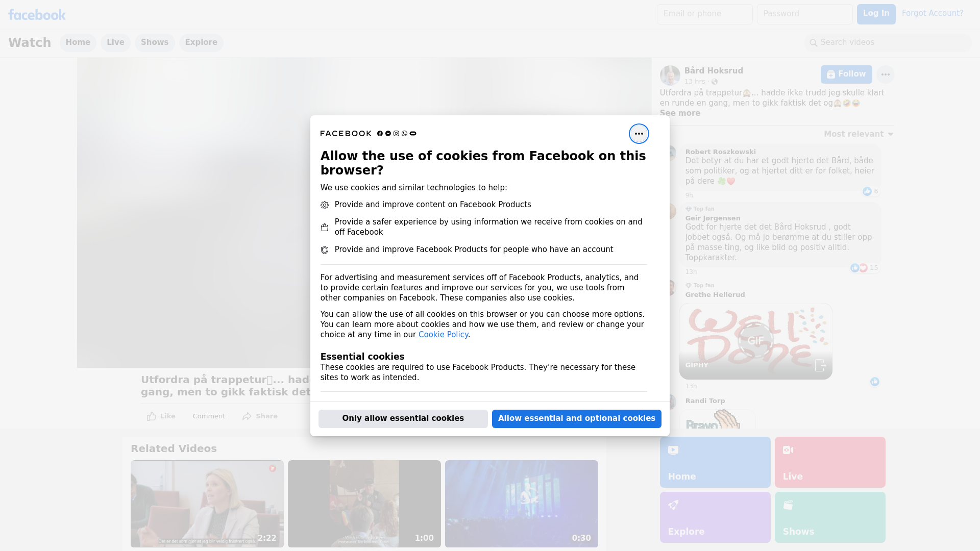This screenshot has width=980, height=551.
Task: Open the 2:22 related video thumbnail
Action: 207,504
